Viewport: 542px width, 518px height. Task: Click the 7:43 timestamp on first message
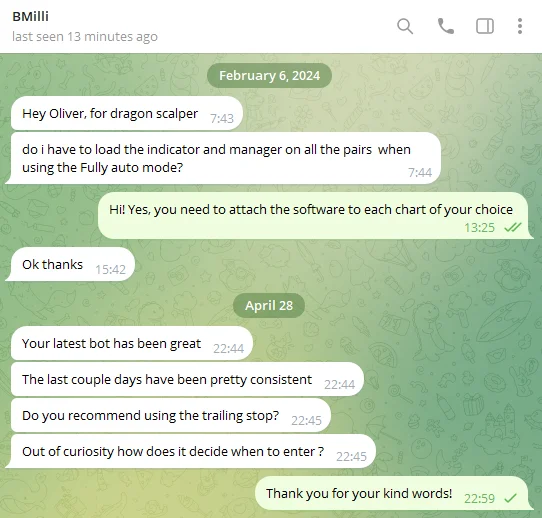point(222,119)
